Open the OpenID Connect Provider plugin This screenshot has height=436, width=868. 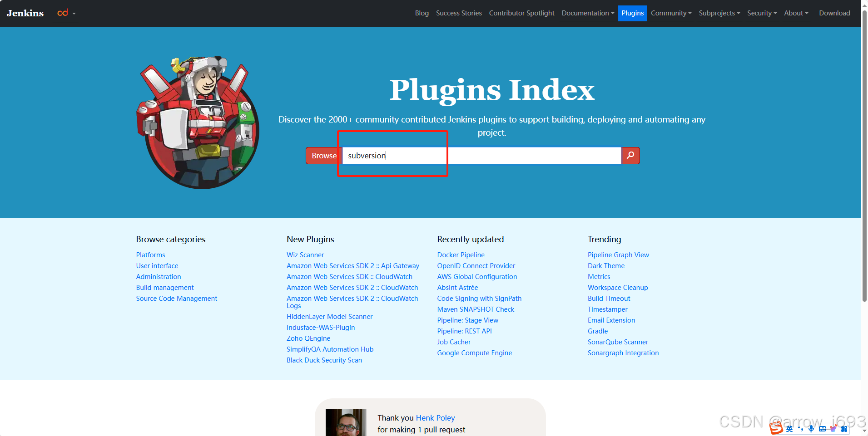pos(476,266)
